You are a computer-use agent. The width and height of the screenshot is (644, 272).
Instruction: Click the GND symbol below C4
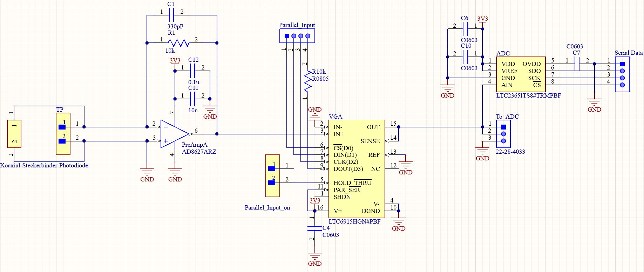314,259
